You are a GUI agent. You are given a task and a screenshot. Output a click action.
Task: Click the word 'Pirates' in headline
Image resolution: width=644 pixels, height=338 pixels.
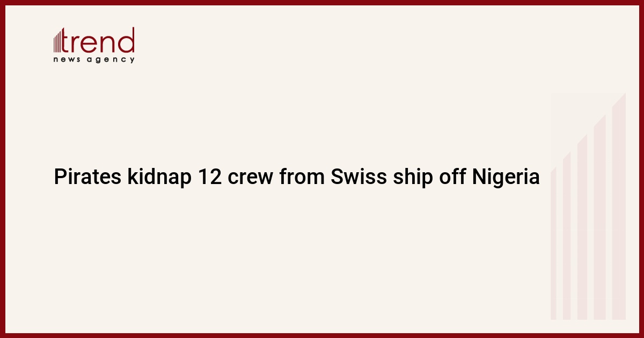pos(87,177)
